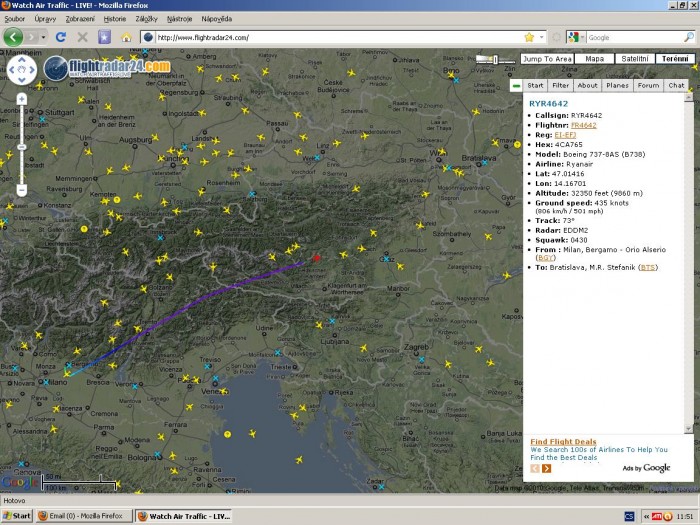This screenshot has width=700, height=525.
Task: Open the Chat tab
Action: click(676, 85)
